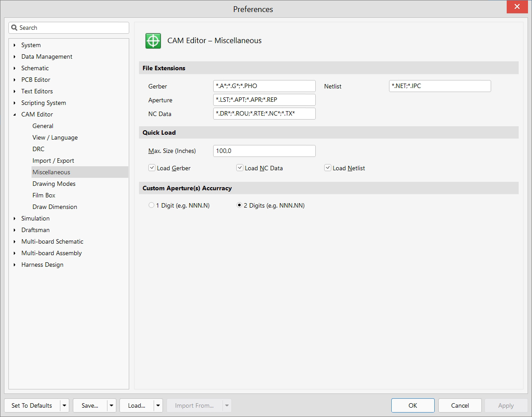532x417 pixels.
Task: Expand the Harness Design node
Action: [15, 265]
